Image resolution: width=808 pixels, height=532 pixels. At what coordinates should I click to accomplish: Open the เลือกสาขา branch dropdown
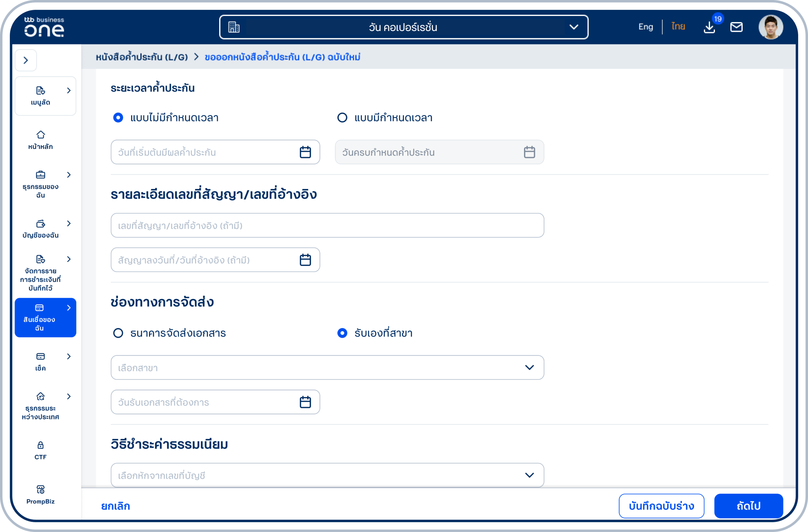click(327, 368)
